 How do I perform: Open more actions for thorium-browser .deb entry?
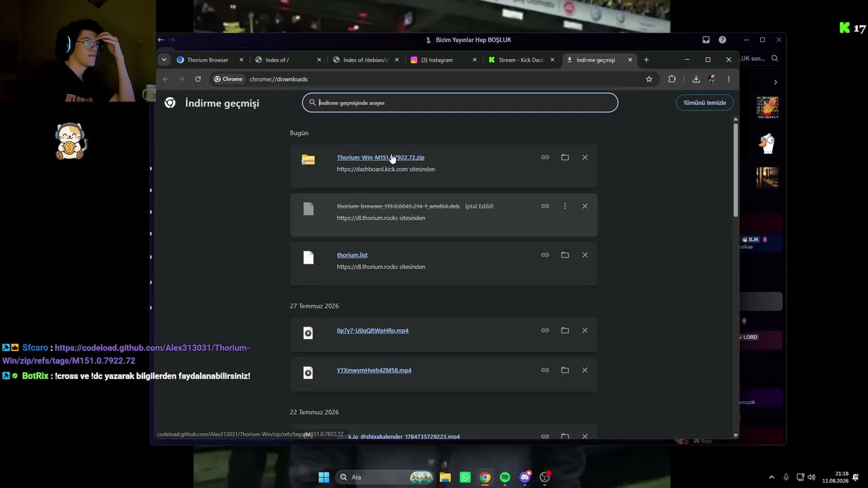(565, 206)
